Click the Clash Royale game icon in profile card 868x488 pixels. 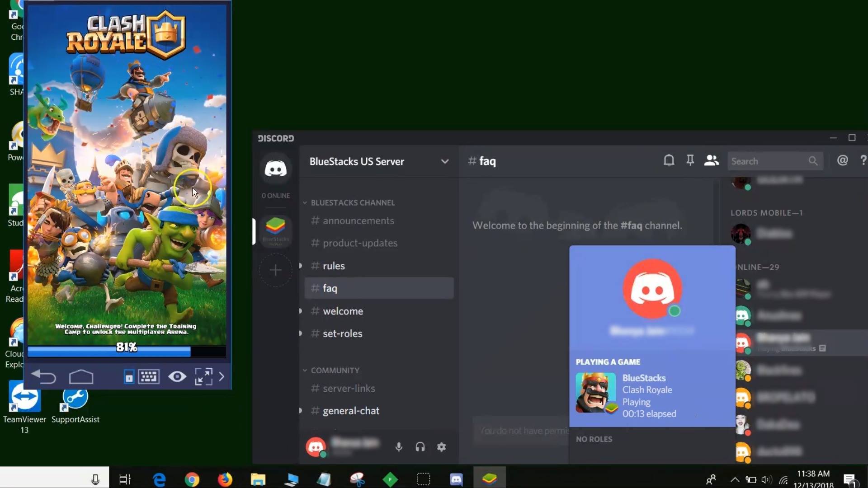tap(595, 393)
